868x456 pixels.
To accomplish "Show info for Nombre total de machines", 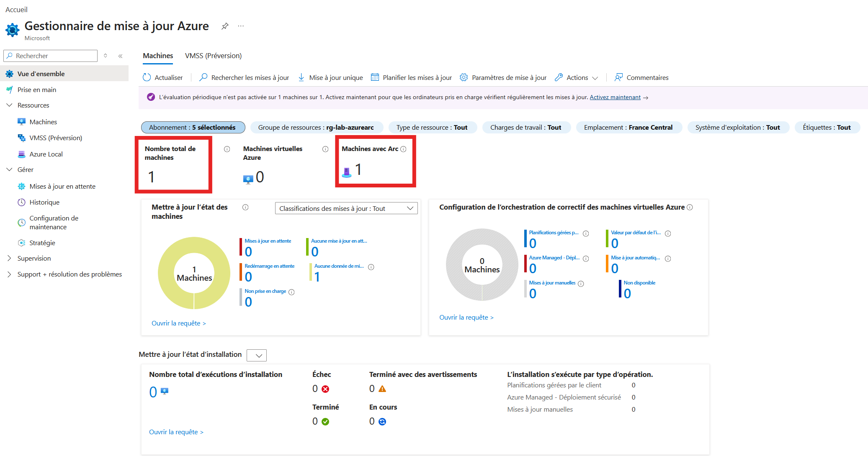I will [x=227, y=149].
